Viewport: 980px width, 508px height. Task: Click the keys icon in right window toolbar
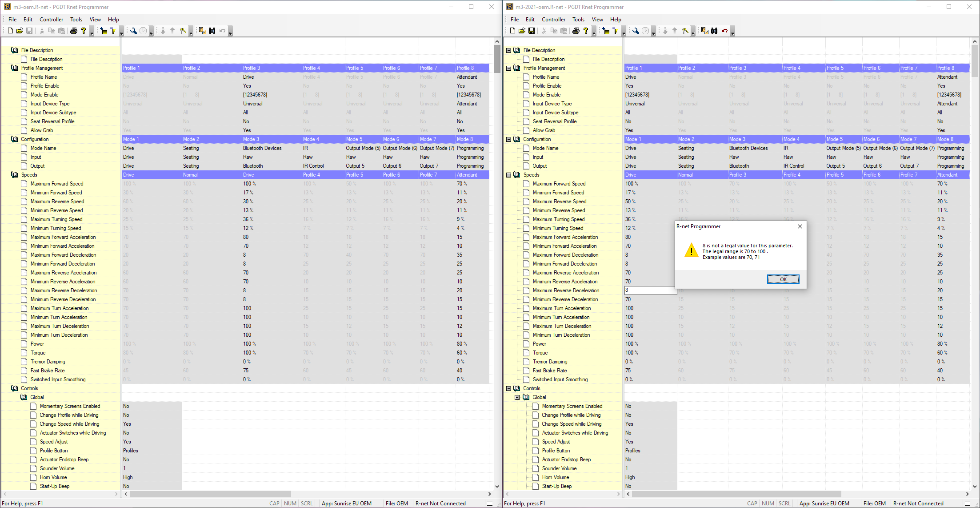tap(685, 31)
